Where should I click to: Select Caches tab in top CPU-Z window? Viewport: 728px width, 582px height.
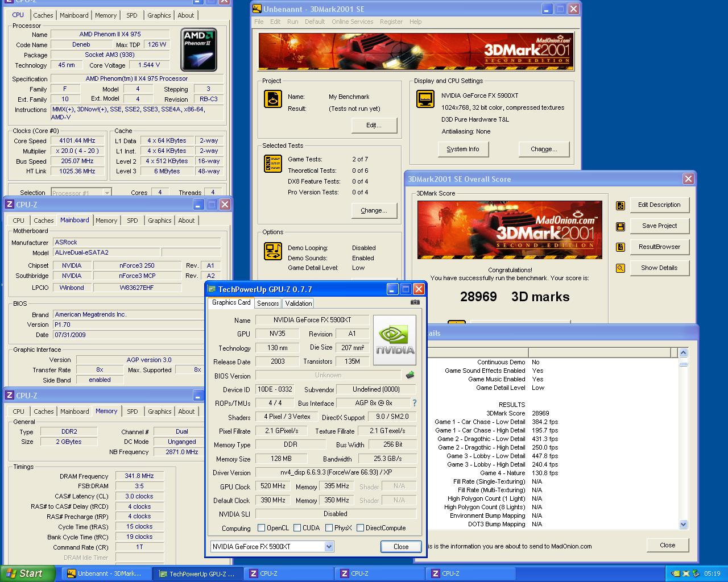pyautogui.click(x=43, y=15)
